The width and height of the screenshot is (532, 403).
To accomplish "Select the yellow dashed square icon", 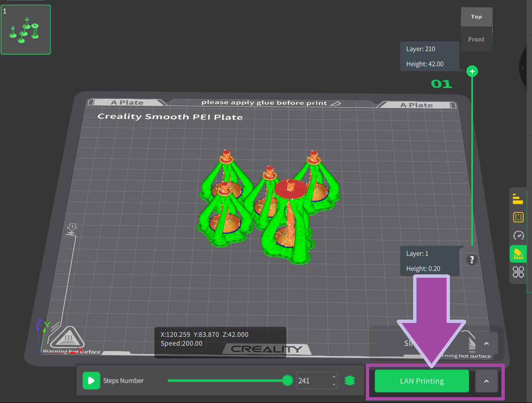I will (518, 217).
